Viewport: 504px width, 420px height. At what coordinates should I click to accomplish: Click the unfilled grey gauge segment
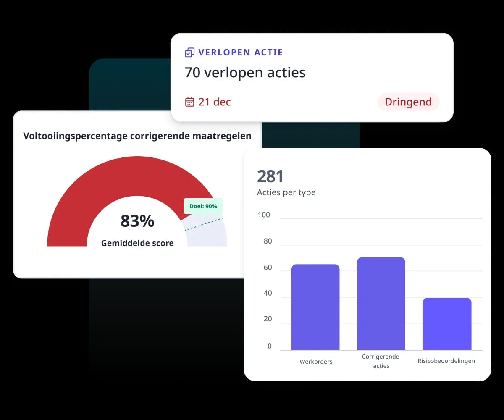click(x=210, y=236)
